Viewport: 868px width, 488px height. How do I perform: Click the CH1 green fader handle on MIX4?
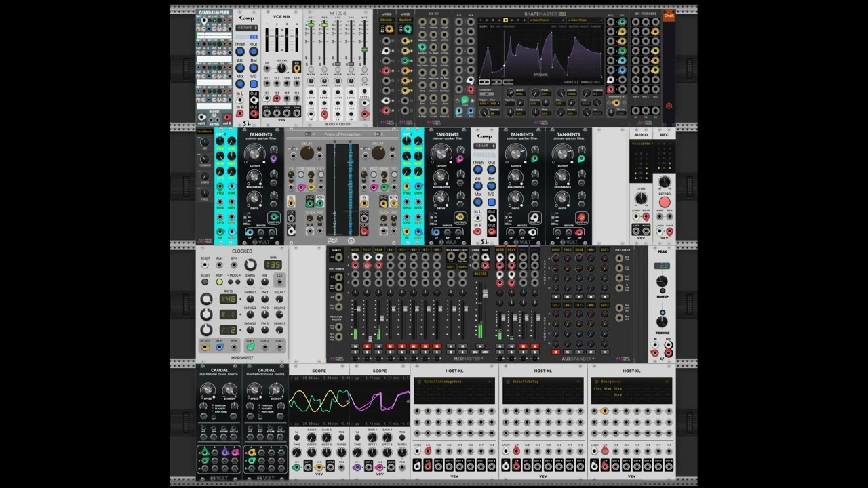pyautogui.click(x=311, y=25)
